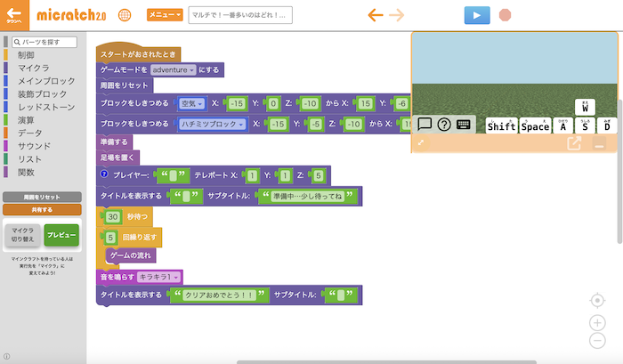This screenshot has height=364, width=623.
Task: Click the teleport Z value 5
Action: tap(319, 175)
